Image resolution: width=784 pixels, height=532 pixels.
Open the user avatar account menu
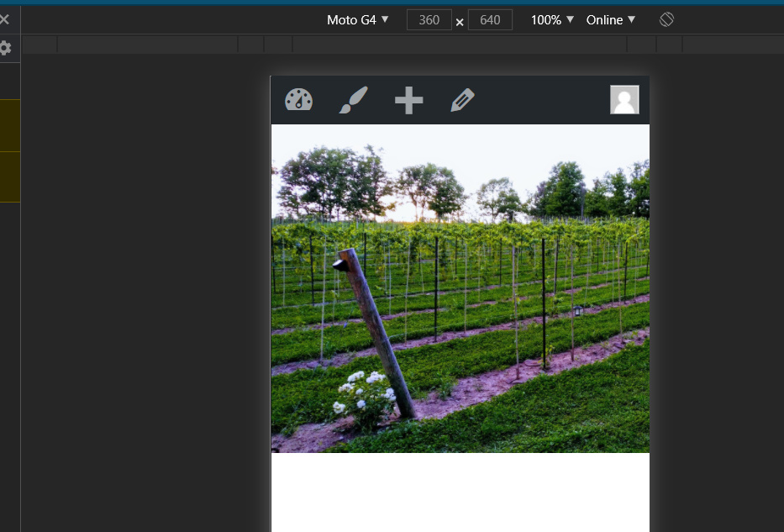click(x=624, y=99)
